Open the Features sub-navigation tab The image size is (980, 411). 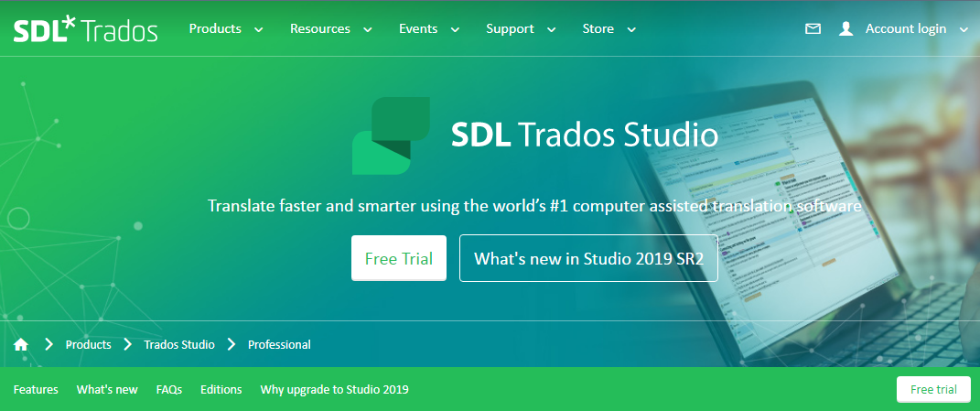[x=36, y=390]
